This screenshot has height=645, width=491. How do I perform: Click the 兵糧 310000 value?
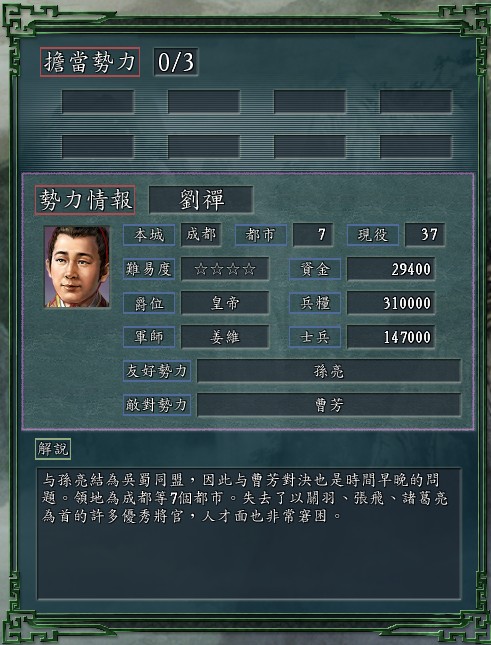(x=391, y=303)
